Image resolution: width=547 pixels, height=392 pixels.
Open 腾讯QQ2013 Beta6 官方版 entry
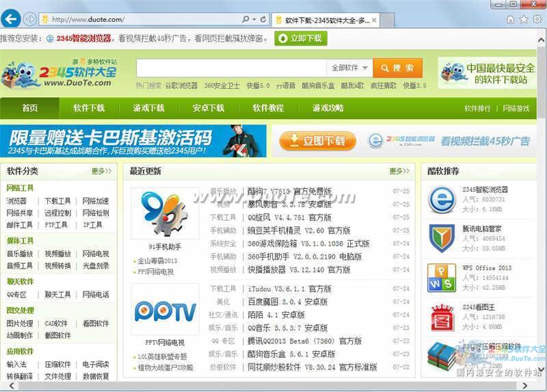click(304, 341)
